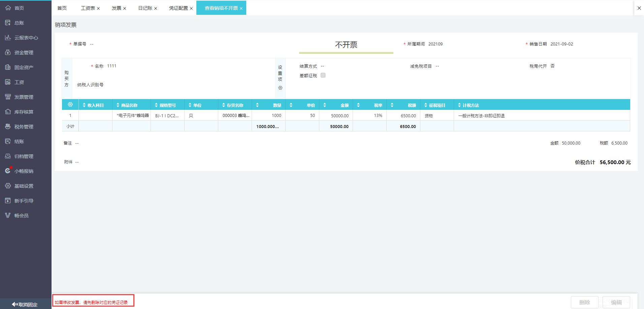The width and height of the screenshot is (644, 309).
Task: Select the first invoice row 电子元件 蜂鸣器
Action: coord(133,116)
